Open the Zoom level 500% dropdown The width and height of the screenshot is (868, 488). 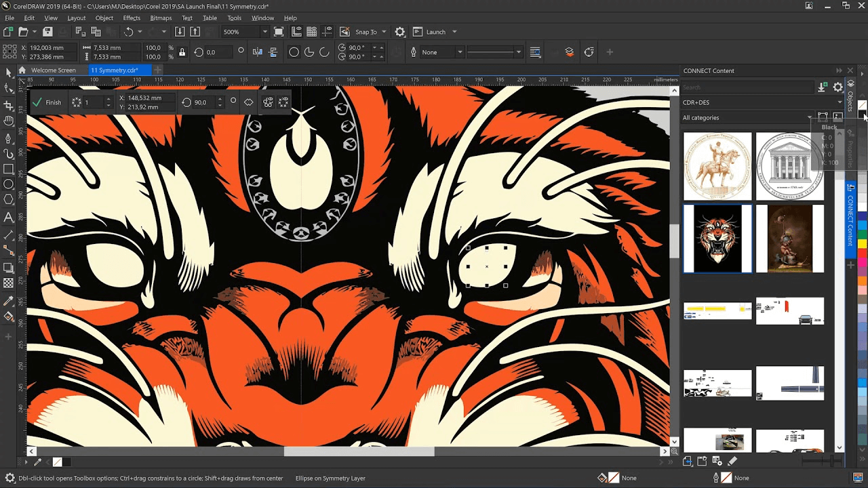264,32
